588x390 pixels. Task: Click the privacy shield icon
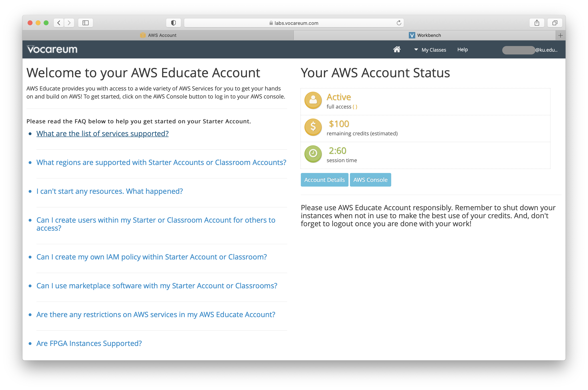(x=174, y=23)
